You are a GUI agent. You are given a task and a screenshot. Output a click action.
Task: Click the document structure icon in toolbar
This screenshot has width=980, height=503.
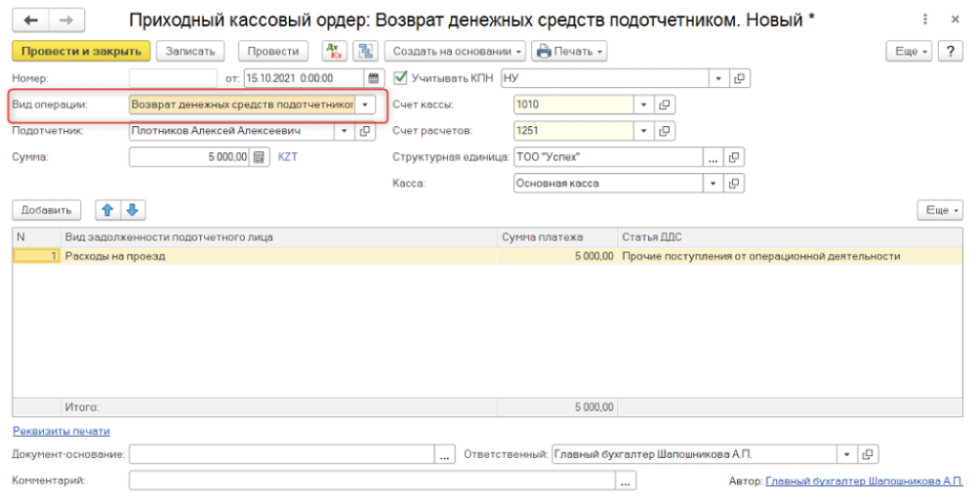pos(364,51)
